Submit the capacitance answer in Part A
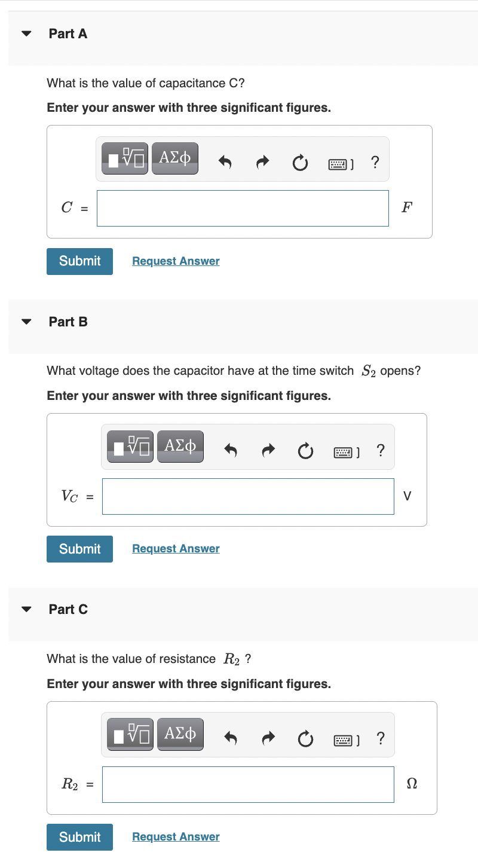478x868 pixels. click(79, 261)
